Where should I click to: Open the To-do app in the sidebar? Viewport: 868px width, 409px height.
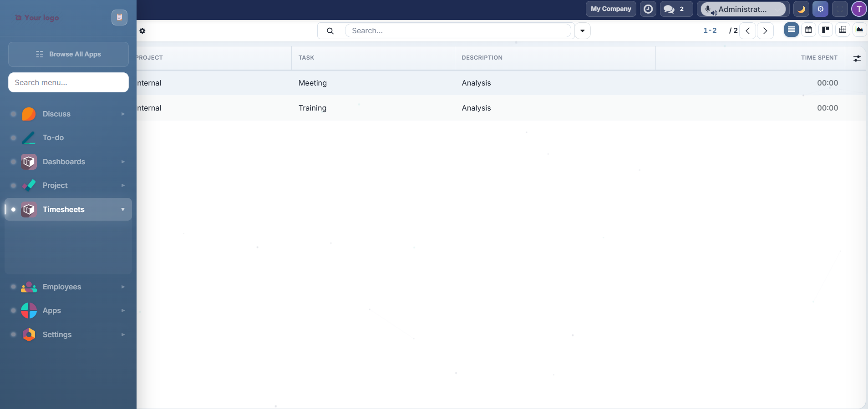68,137
